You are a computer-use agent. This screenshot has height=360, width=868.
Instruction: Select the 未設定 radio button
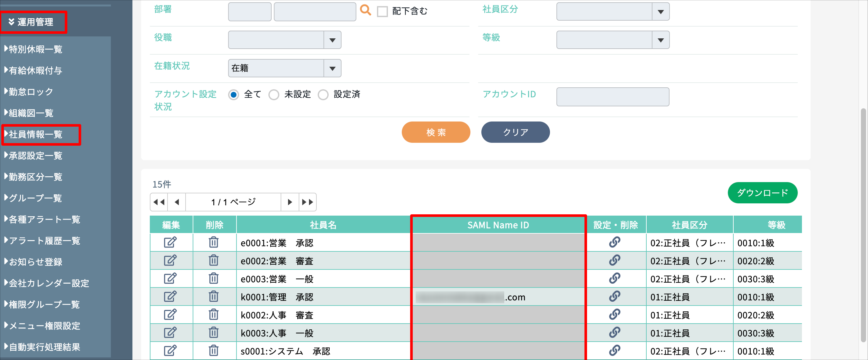click(x=274, y=95)
